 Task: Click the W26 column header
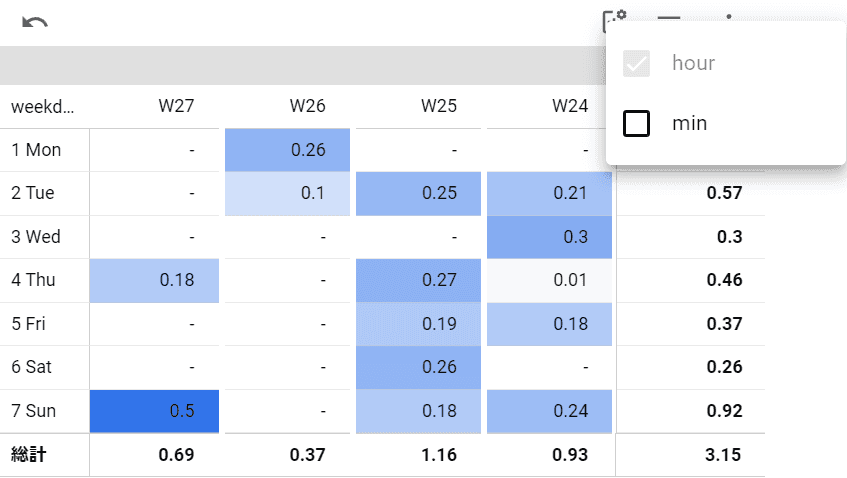307,106
